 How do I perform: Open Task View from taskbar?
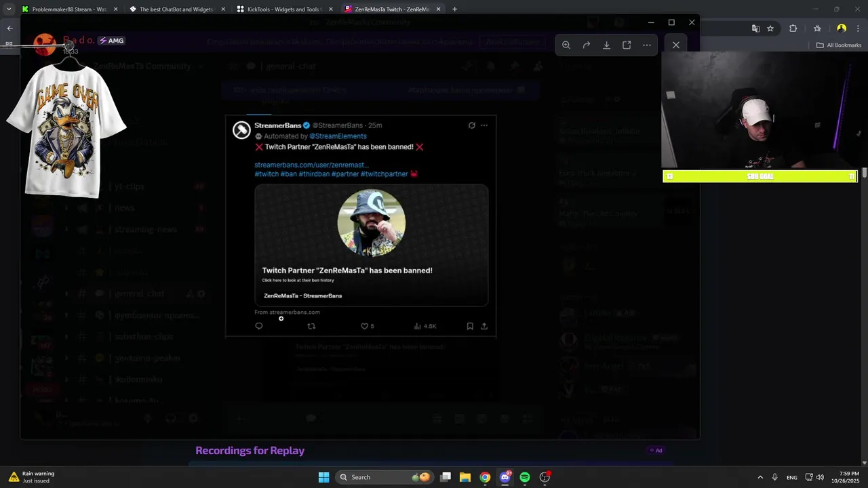[446, 477]
